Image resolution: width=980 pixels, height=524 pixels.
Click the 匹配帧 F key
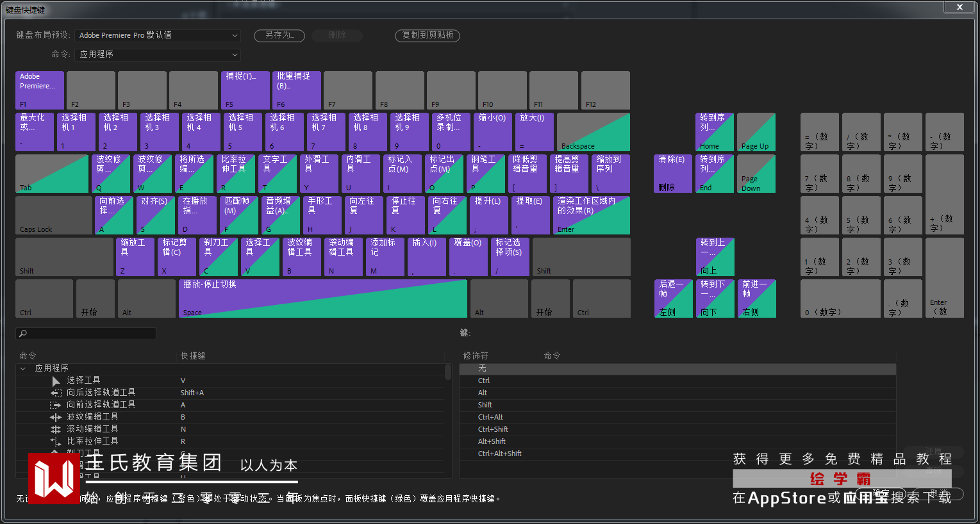pyautogui.click(x=239, y=215)
